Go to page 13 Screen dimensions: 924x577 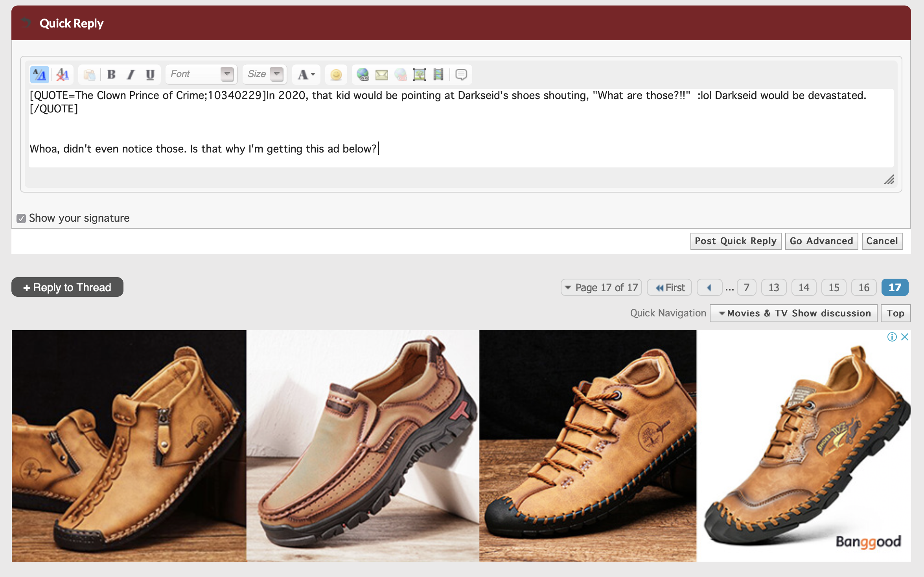point(774,287)
